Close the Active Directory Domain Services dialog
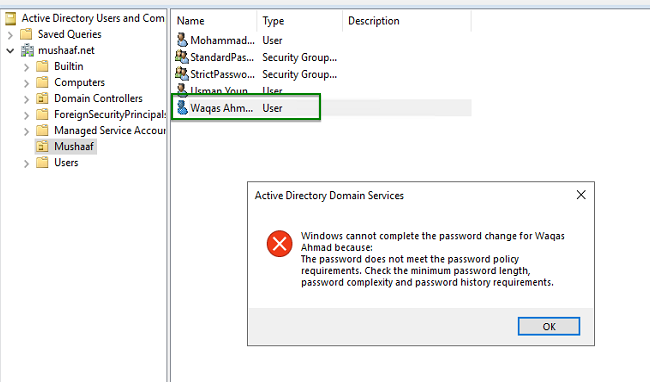The width and height of the screenshot is (650, 382). (x=581, y=195)
